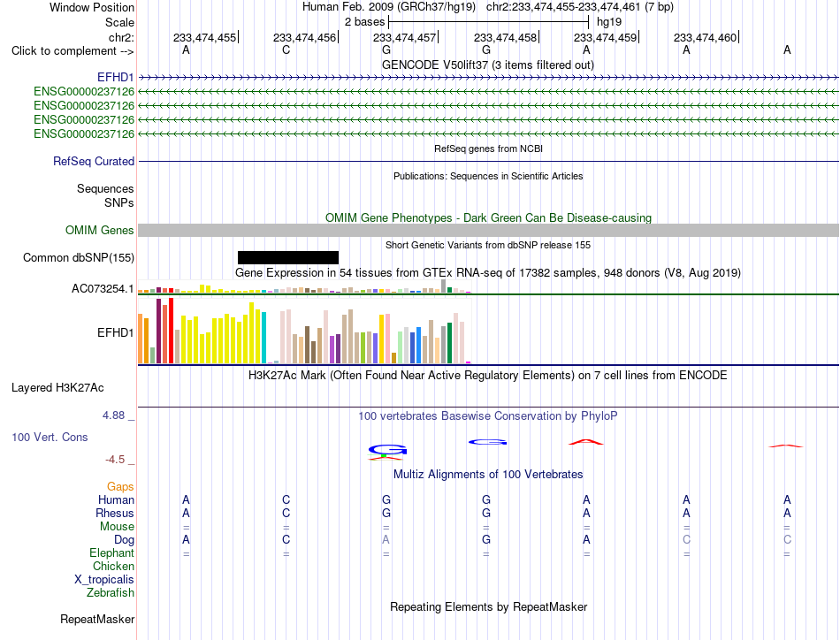Viewport: 840px width, 640px height.
Task: Click the black Common dbSNP variant block
Action: [288, 257]
